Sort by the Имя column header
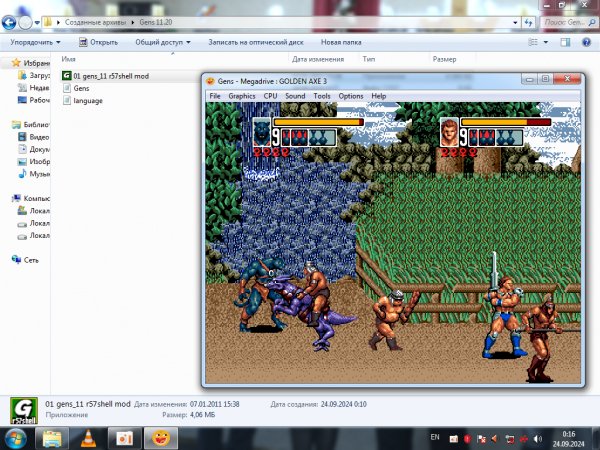 [68, 59]
